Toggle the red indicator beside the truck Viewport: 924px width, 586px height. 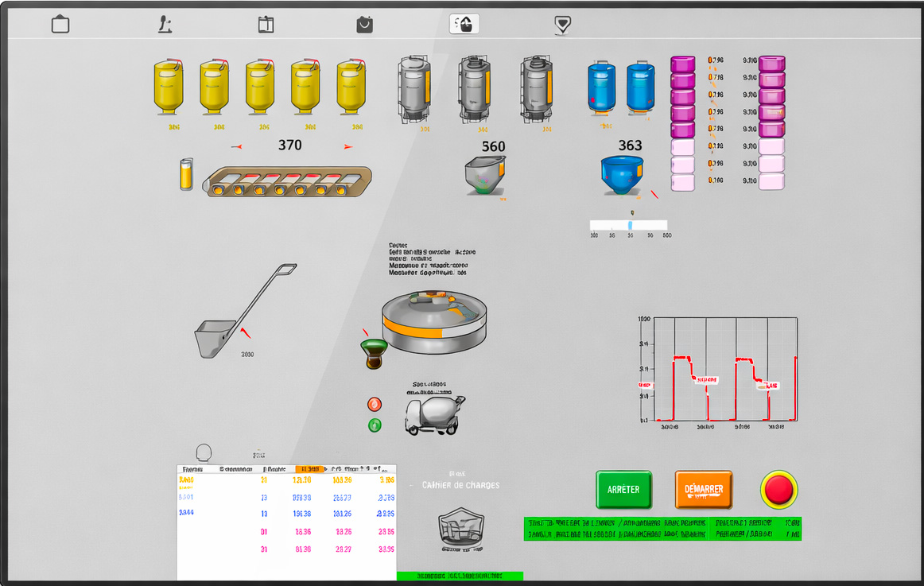375,405
